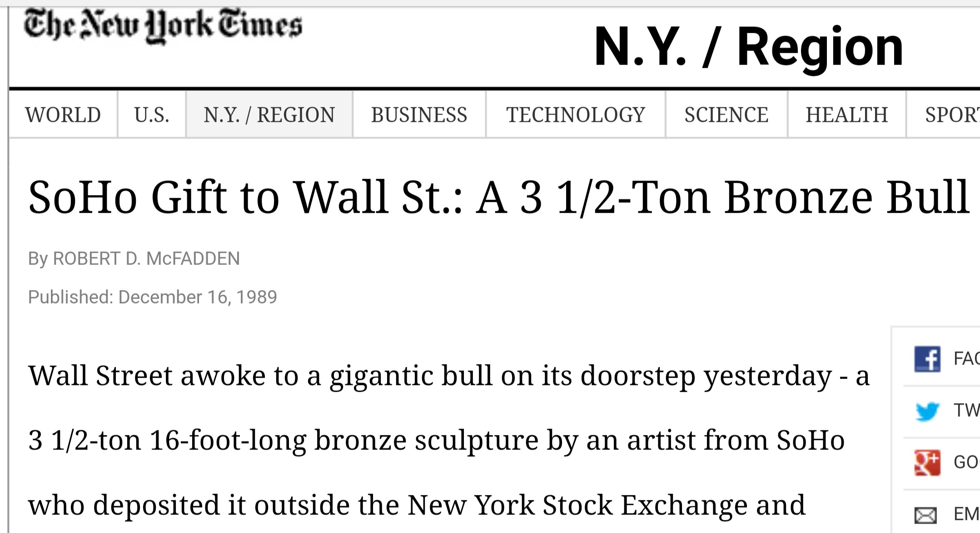The width and height of the screenshot is (980, 533).
Task: Click the published date December 16, 1989
Action: tap(152, 297)
